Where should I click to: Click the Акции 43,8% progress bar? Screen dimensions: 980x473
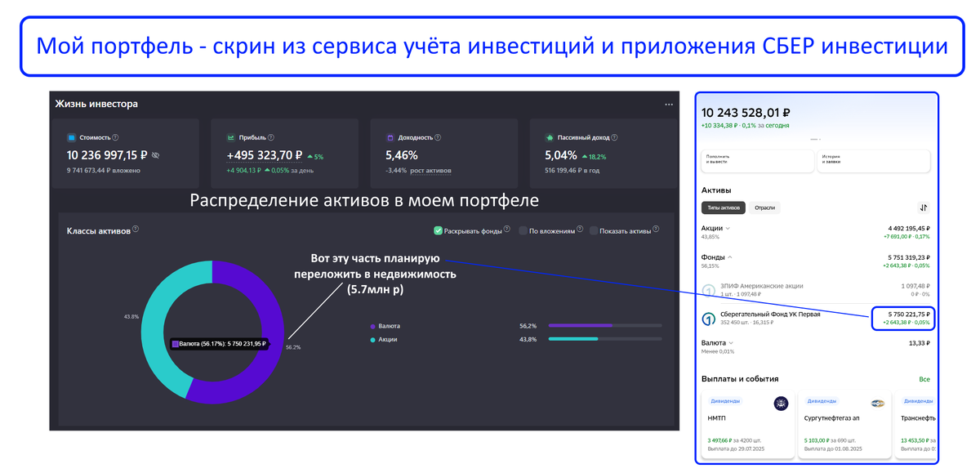pyautogui.click(x=605, y=338)
